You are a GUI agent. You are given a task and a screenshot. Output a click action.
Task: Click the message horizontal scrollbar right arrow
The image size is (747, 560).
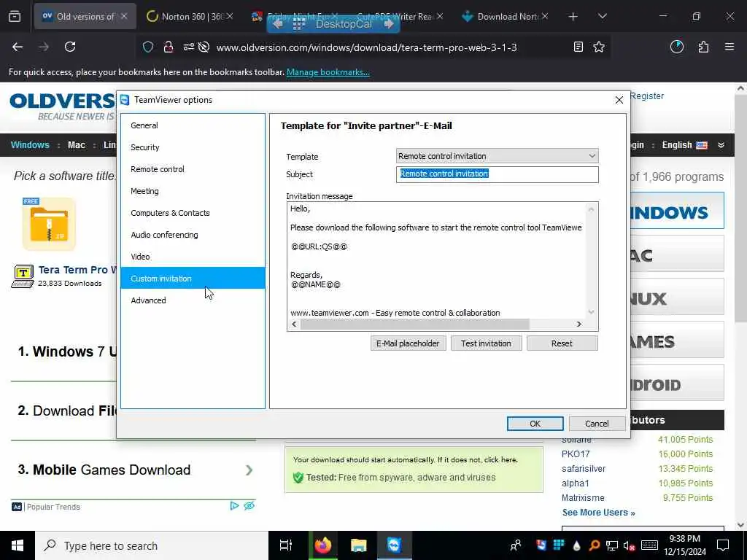pos(578,324)
